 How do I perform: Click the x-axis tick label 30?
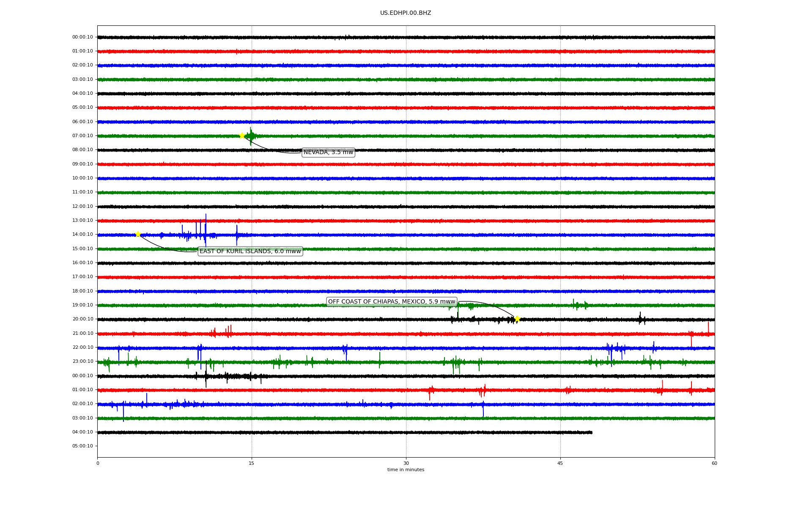tap(406, 463)
